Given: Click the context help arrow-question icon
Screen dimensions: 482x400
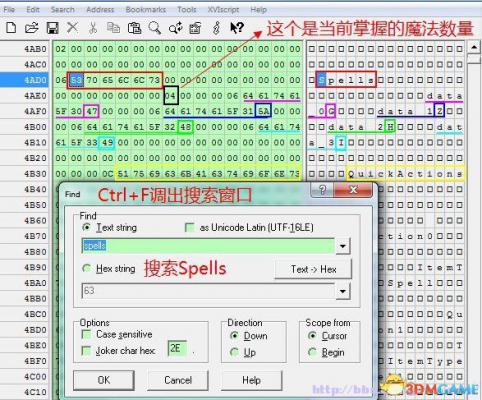Looking at the screenshot, I should tap(237, 27).
